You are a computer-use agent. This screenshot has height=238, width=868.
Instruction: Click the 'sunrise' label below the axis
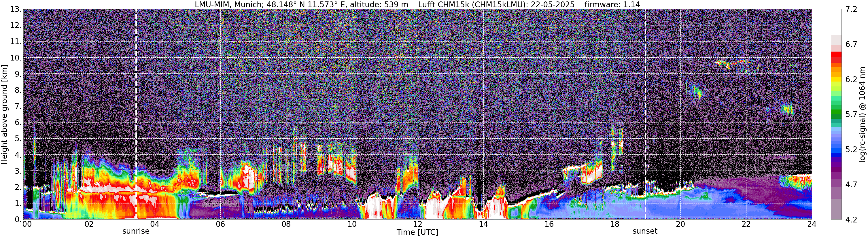coord(136,231)
